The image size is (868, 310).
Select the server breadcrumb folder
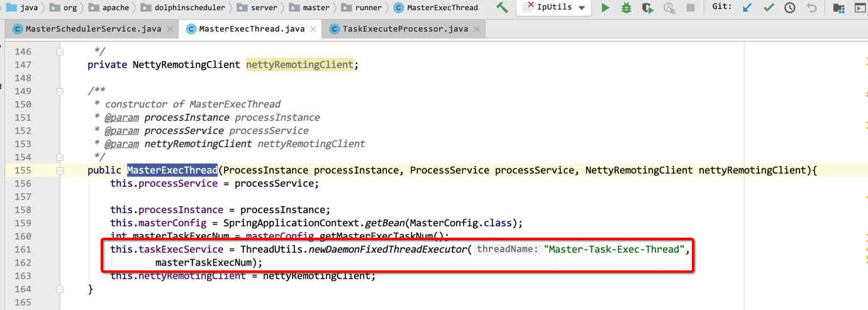pos(257,8)
